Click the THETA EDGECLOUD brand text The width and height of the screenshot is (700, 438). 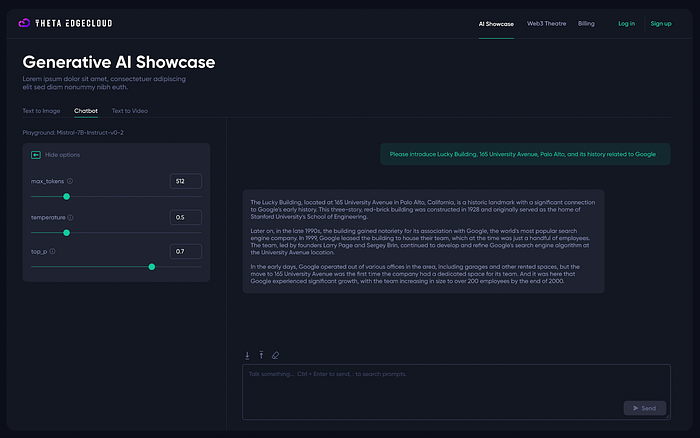click(74, 23)
